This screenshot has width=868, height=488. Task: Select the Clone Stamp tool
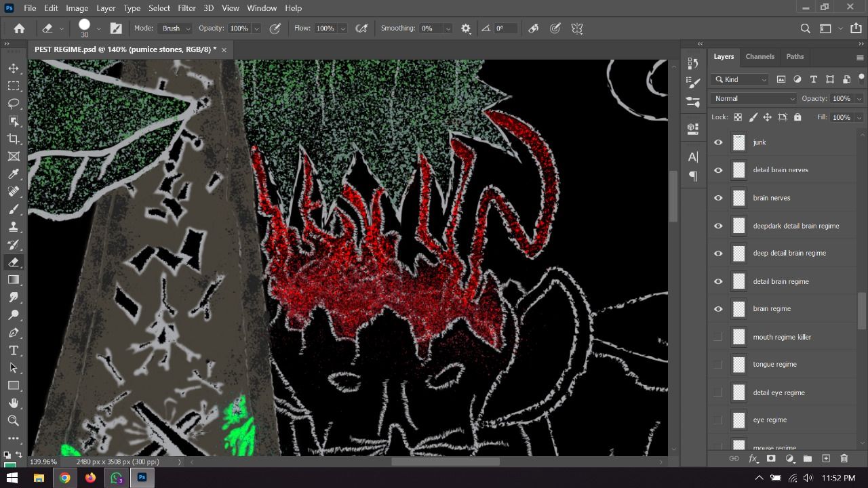pyautogui.click(x=14, y=227)
